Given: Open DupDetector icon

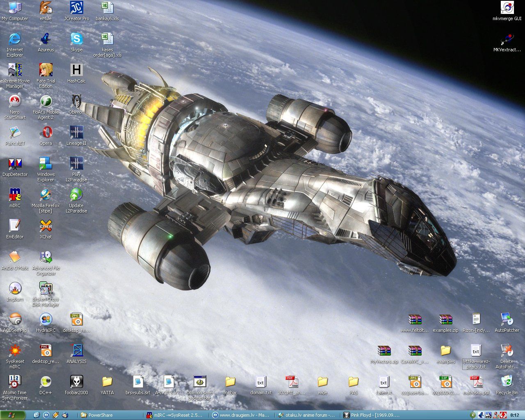Looking at the screenshot, I should [x=15, y=167].
